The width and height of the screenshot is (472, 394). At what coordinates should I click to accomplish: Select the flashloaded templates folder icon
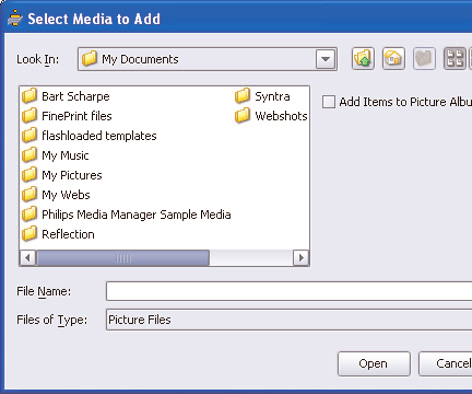[30, 135]
